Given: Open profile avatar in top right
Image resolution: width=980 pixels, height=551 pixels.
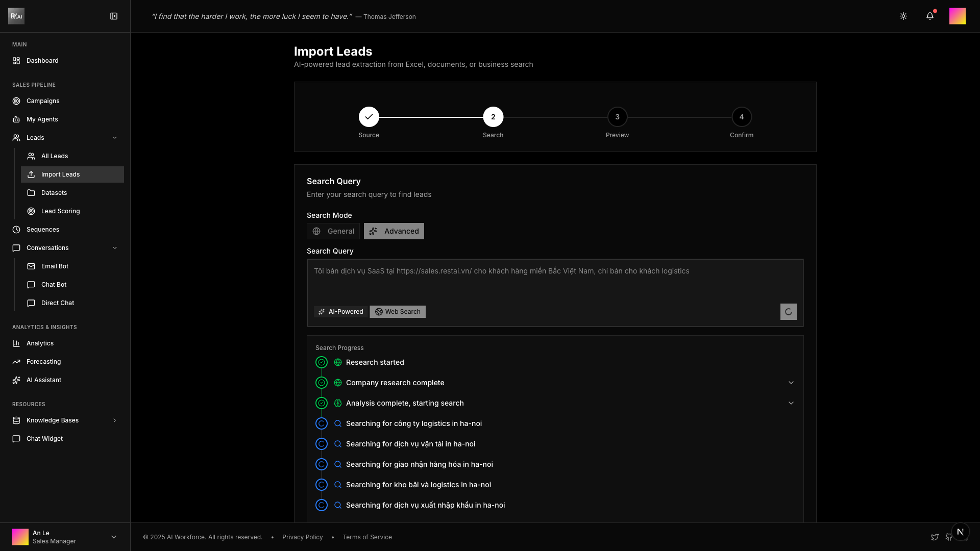Looking at the screenshot, I should [x=957, y=16].
